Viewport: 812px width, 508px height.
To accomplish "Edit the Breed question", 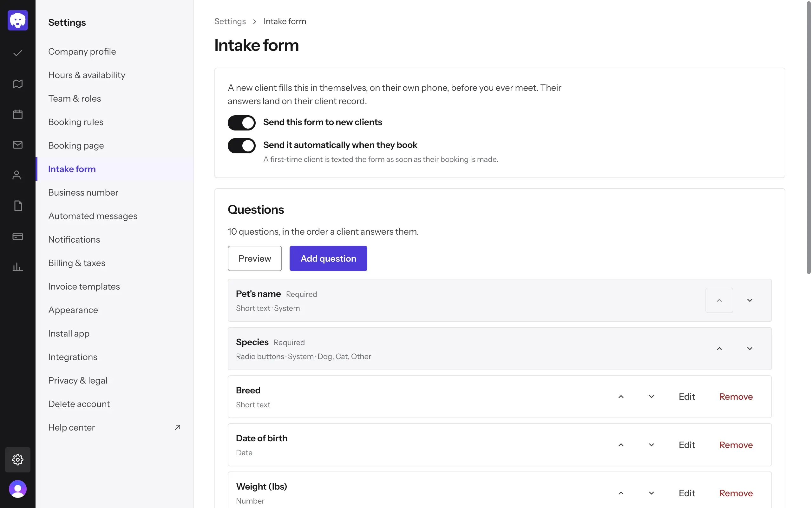I will coord(687,397).
